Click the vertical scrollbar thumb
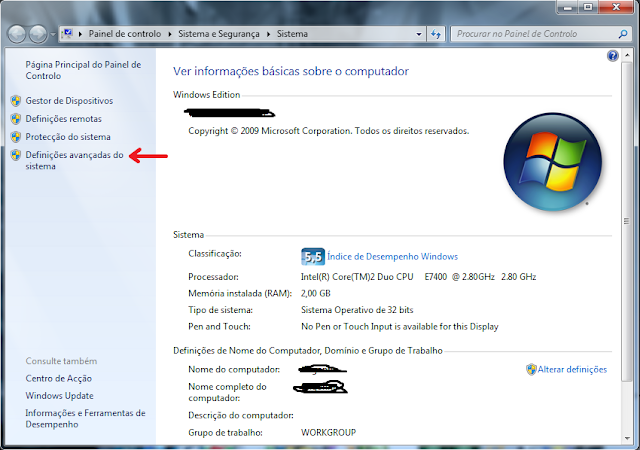The width and height of the screenshot is (640, 450). click(627, 221)
